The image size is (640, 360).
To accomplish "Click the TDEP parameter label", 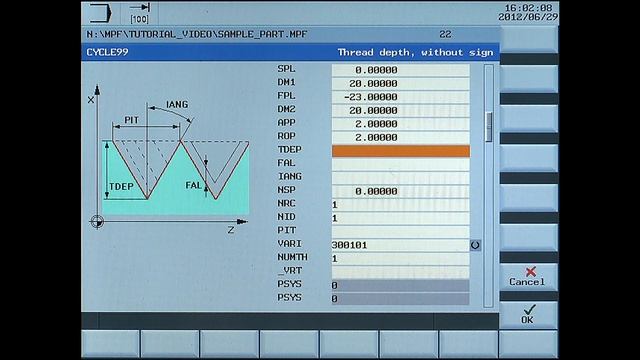I will [x=289, y=150].
